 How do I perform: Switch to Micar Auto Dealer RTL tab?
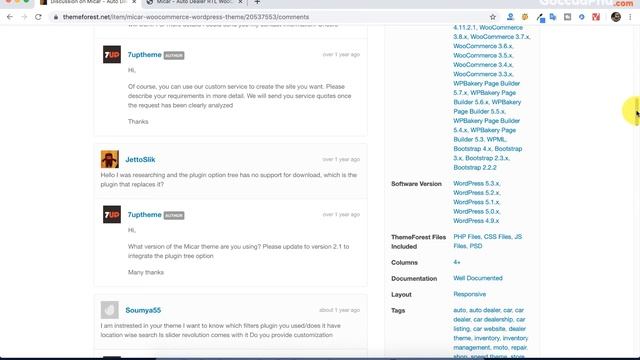click(x=194, y=2)
